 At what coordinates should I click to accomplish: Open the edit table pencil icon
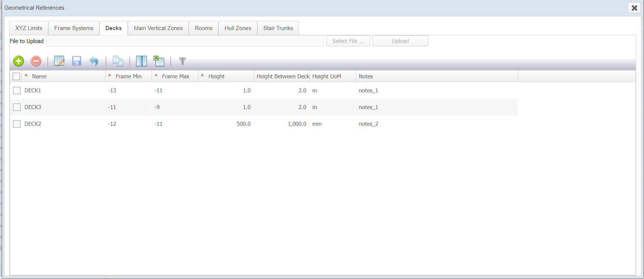coord(59,61)
